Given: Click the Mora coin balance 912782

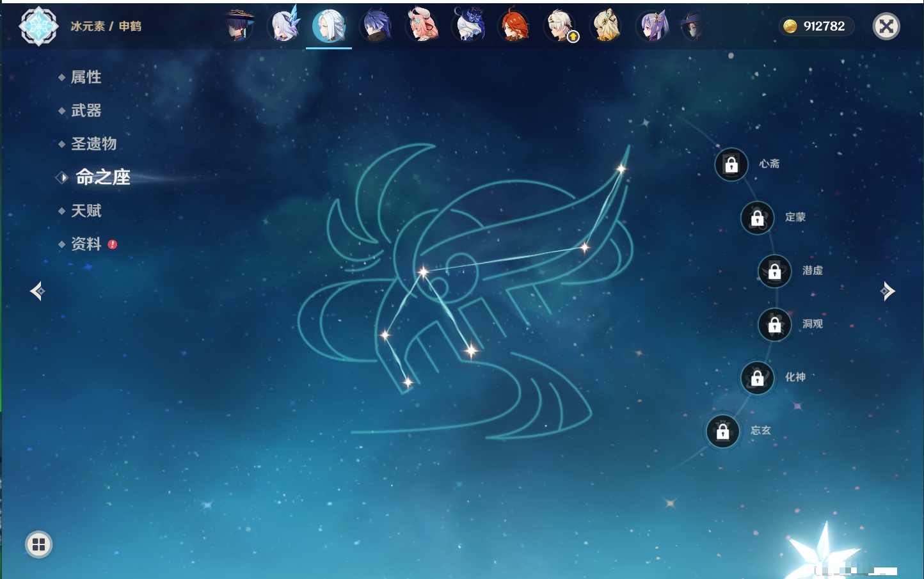Looking at the screenshot, I should pos(816,26).
